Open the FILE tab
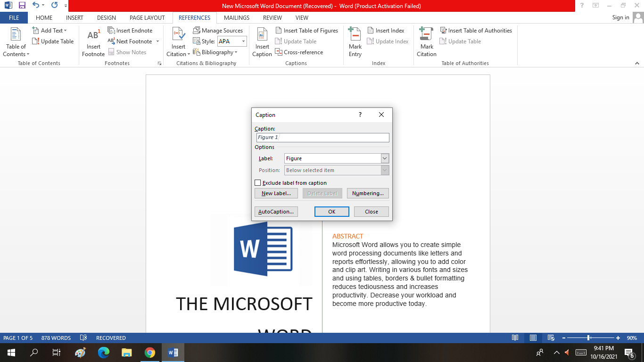This screenshot has height=362, width=644. (x=14, y=17)
